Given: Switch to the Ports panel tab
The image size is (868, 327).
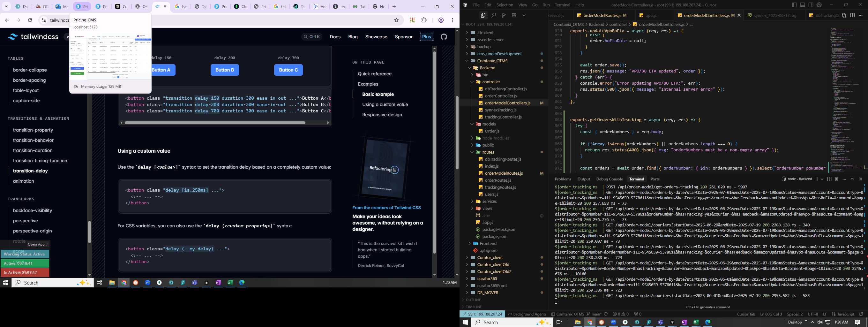Looking at the screenshot, I should point(655,179).
